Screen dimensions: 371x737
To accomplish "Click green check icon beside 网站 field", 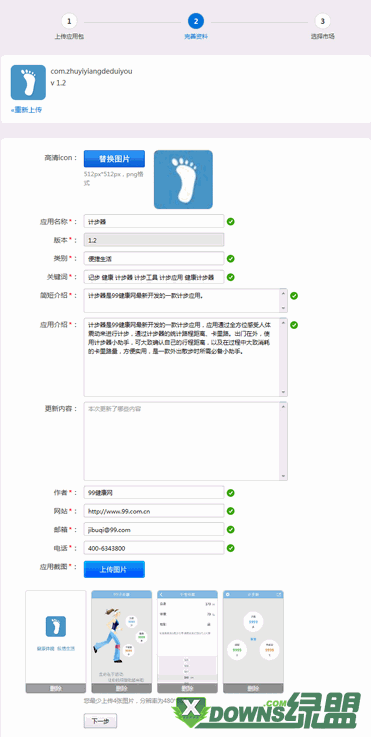I will pyautogui.click(x=231, y=511).
